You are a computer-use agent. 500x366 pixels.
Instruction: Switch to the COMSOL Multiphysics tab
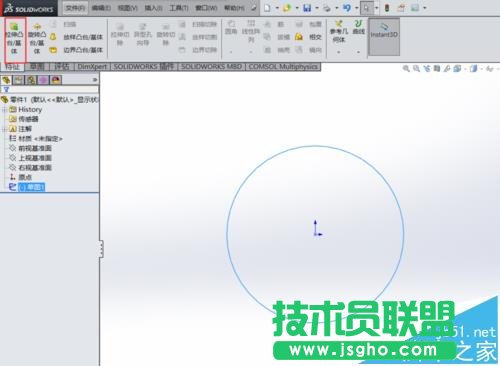click(x=283, y=67)
